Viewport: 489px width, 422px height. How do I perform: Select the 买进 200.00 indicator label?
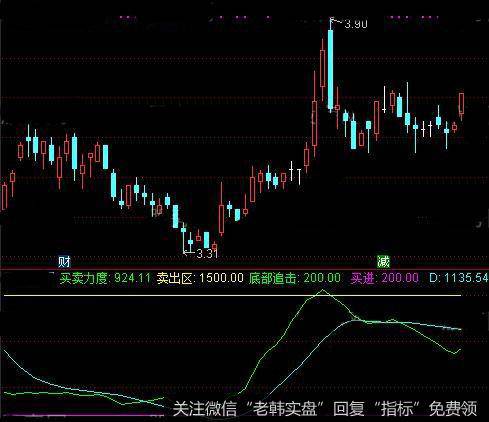click(385, 278)
